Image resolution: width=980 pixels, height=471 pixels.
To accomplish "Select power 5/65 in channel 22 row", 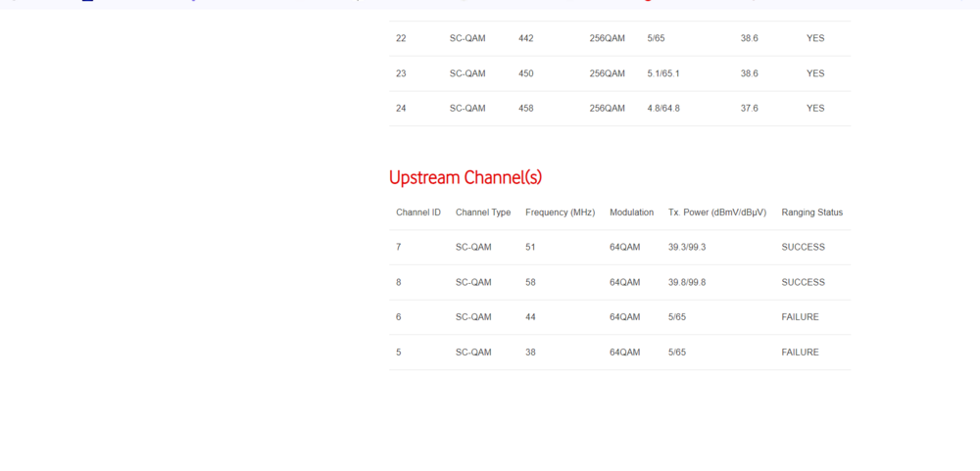I will (657, 38).
